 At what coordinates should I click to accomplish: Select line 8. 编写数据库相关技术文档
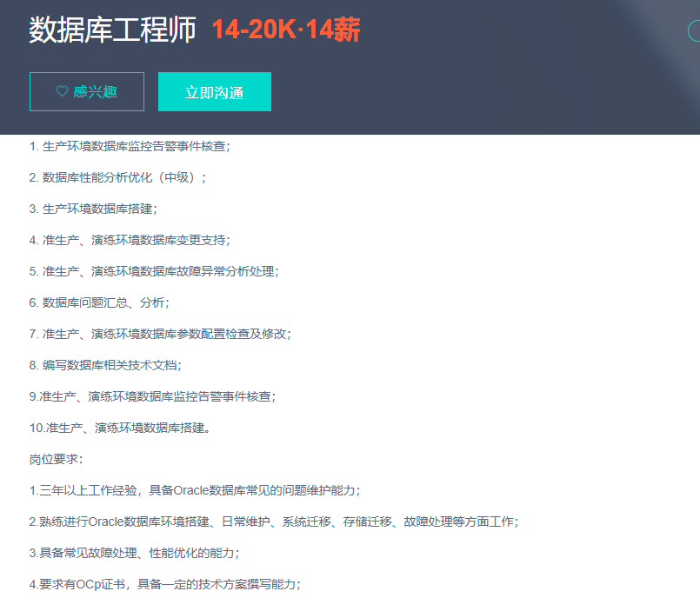coord(105,365)
